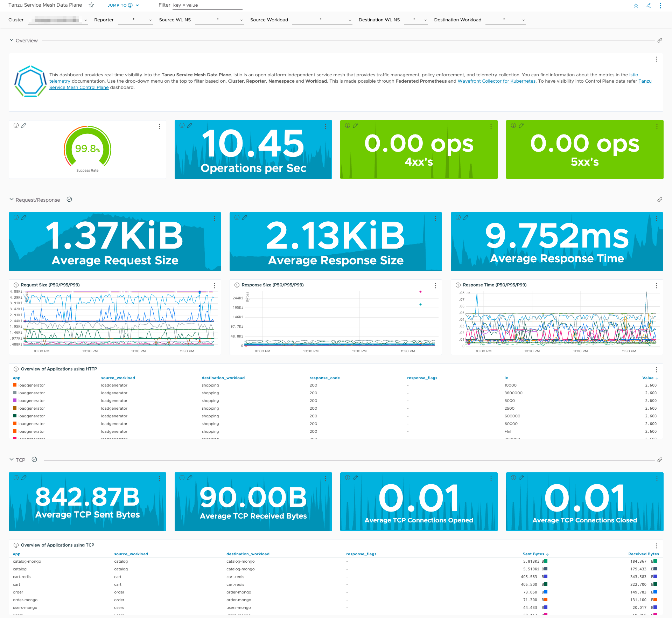Collapse the Request/Response section
This screenshot has height=618, width=672.
pyautogui.click(x=12, y=199)
